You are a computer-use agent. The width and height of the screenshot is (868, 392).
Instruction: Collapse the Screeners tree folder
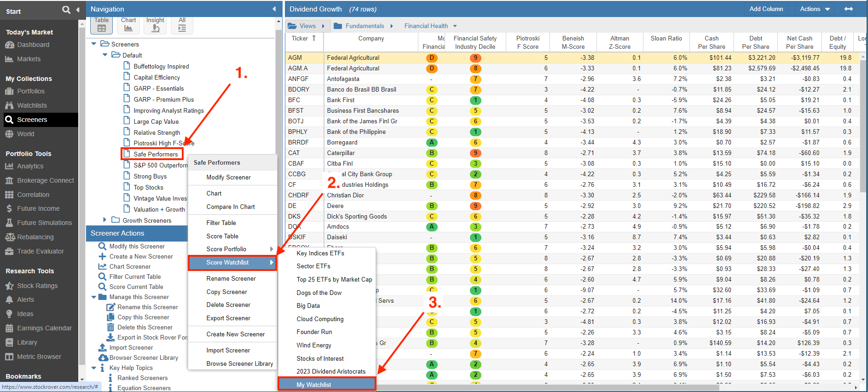click(94, 44)
